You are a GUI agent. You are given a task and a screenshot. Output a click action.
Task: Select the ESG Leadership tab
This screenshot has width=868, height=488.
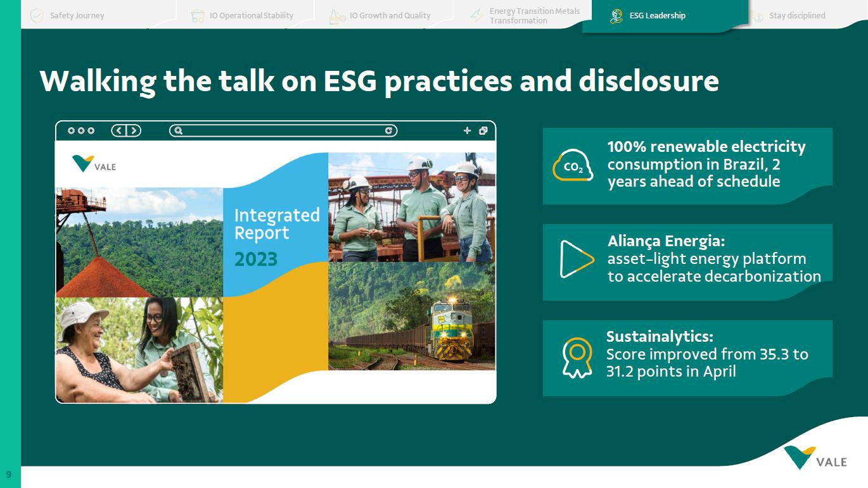[665, 16]
